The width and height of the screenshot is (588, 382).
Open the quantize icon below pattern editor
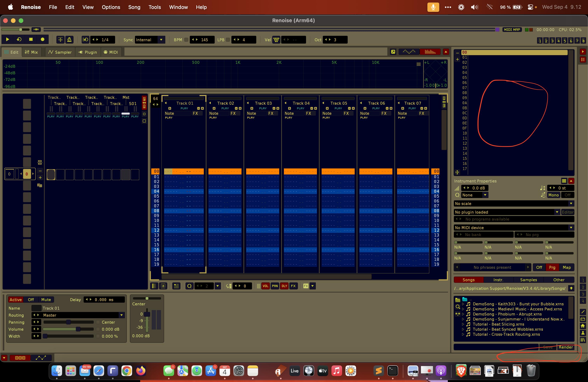[x=190, y=286]
